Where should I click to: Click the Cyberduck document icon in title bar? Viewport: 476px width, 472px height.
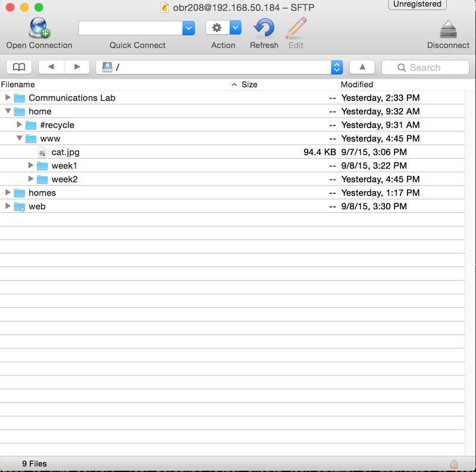[x=165, y=7]
